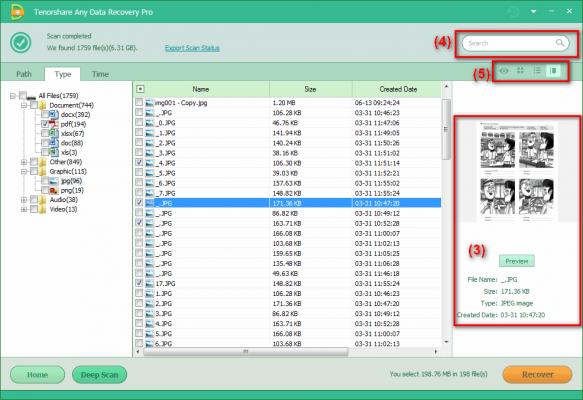Collapse the All Files tree node

[x=13, y=96]
